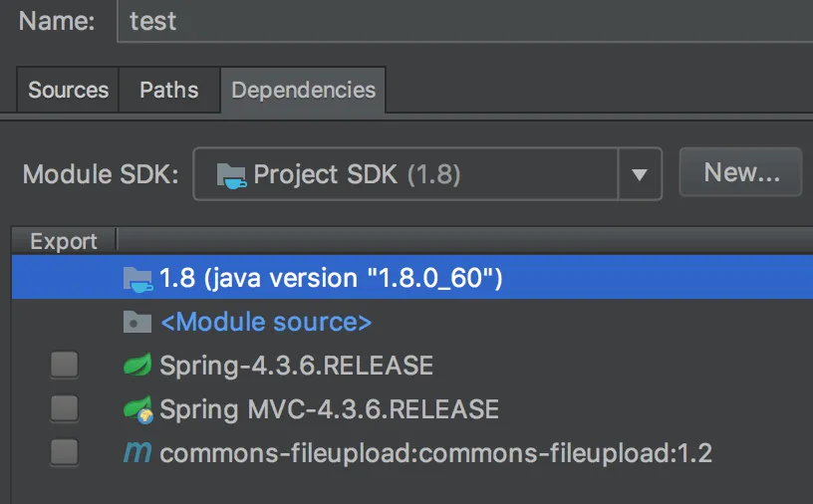Open the Paths tab
This screenshot has height=504, width=813.
click(x=168, y=90)
